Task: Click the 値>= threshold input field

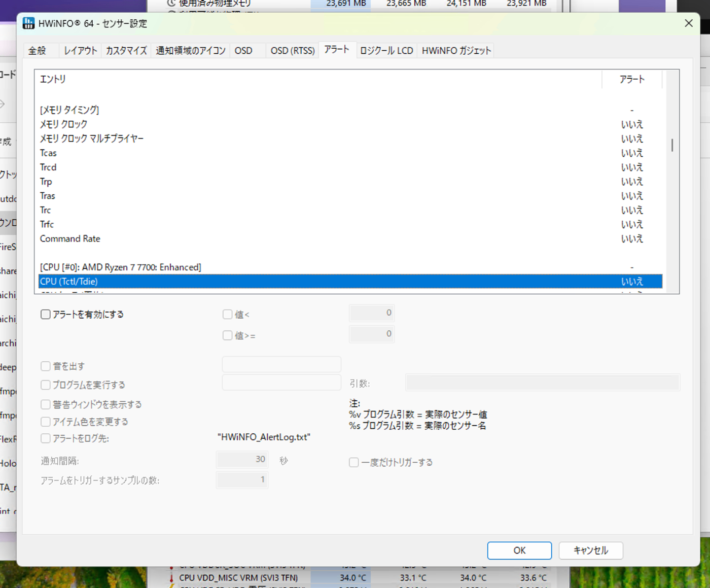Action: [372, 334]
